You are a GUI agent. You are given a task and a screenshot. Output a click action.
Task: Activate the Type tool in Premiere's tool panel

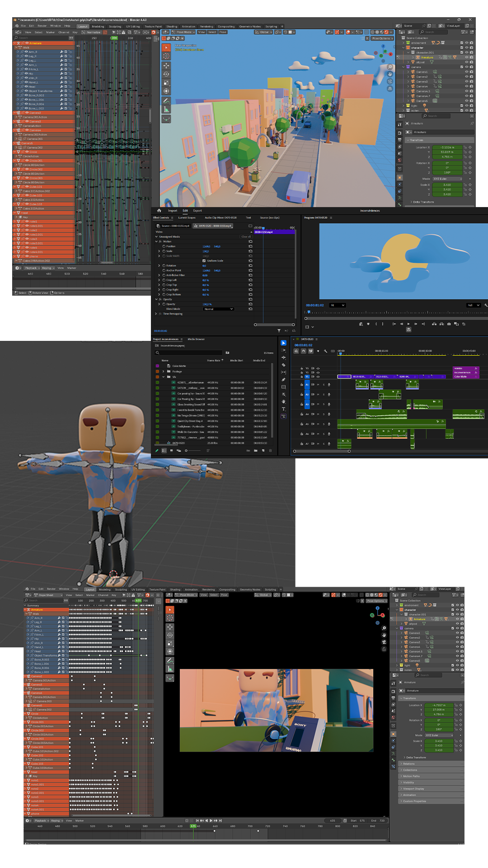click(283, 409)
